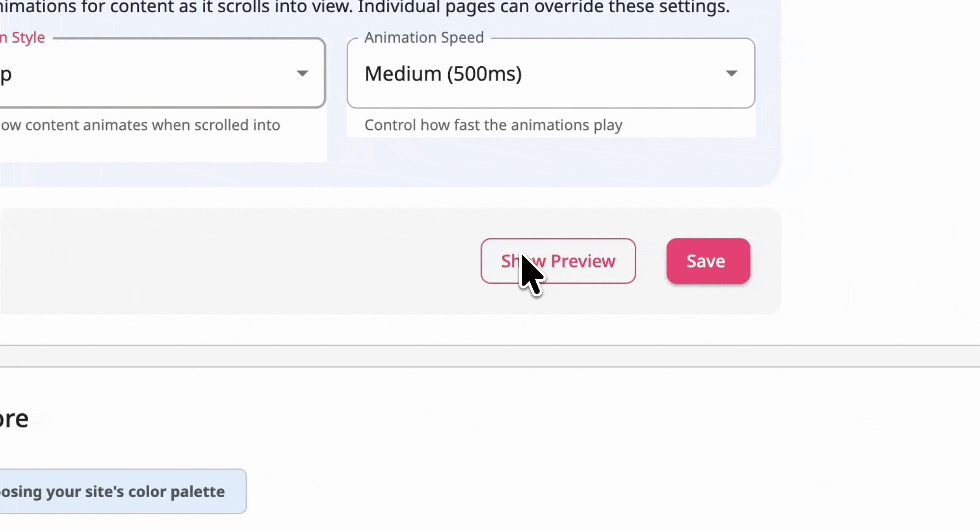Click the Animation Speed field label
The image size is (980, 530).
(424, 38)
